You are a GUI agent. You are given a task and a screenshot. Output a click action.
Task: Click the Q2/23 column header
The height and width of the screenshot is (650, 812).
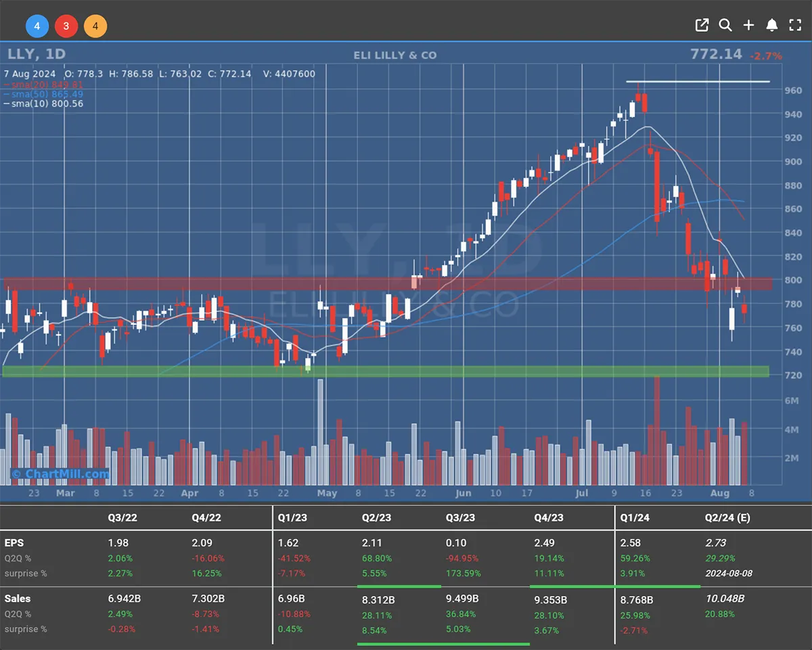[376, 518]
